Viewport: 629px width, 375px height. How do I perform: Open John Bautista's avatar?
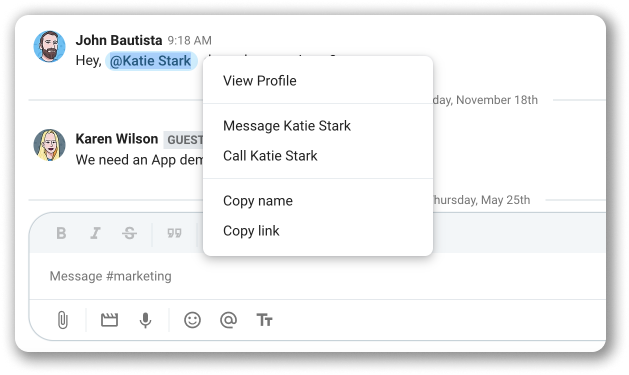[49, 47]
